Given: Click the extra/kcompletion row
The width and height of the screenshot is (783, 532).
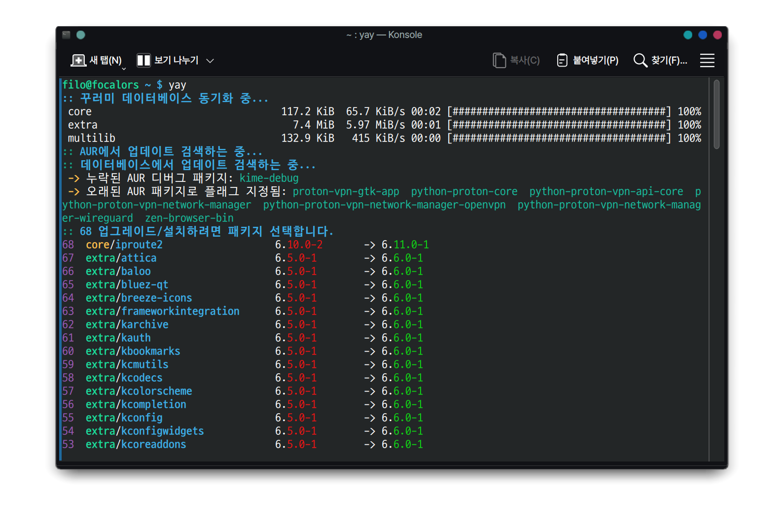Looking at the screenshot, I should [x=243, y=404].
